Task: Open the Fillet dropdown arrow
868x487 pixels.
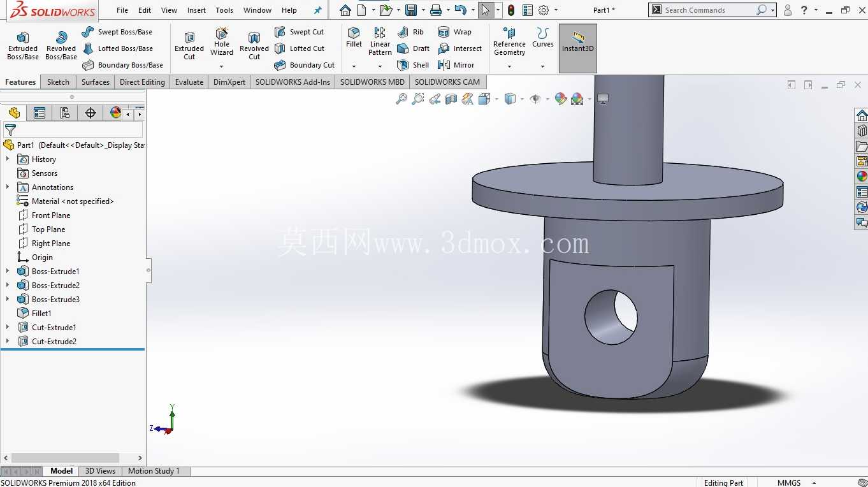Action: point(354,66)
